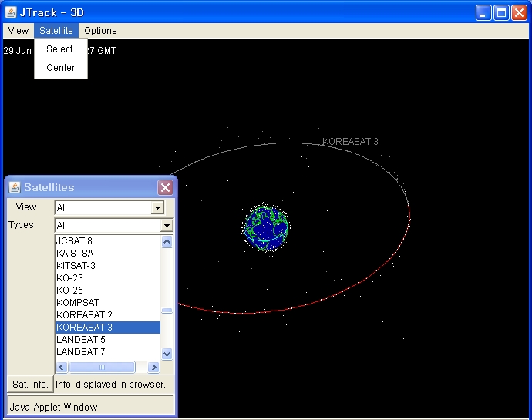Click the highlighted KOREASAT 3 list entry
The image size is (532, 420).
pyautogui.click(x=108, y=327)
